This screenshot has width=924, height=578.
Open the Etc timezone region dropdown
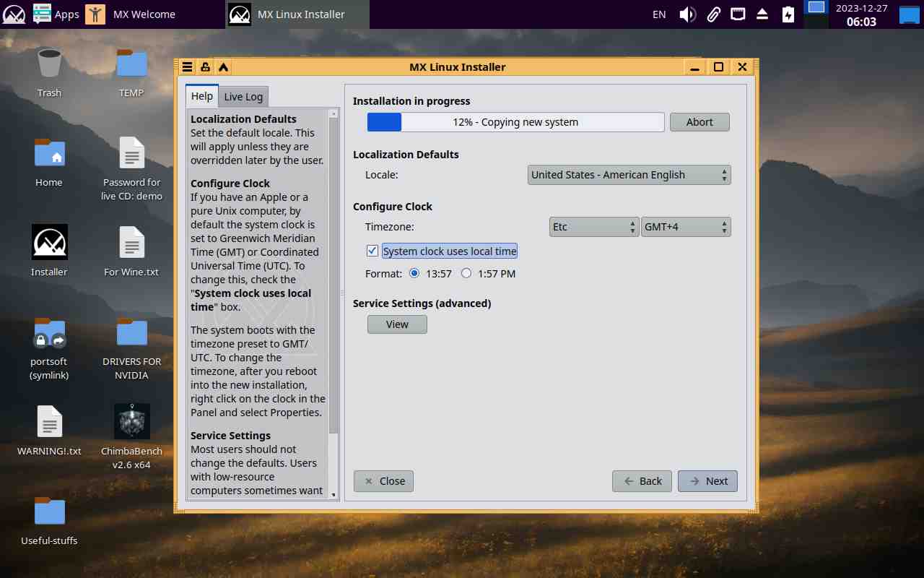(594, 227)
